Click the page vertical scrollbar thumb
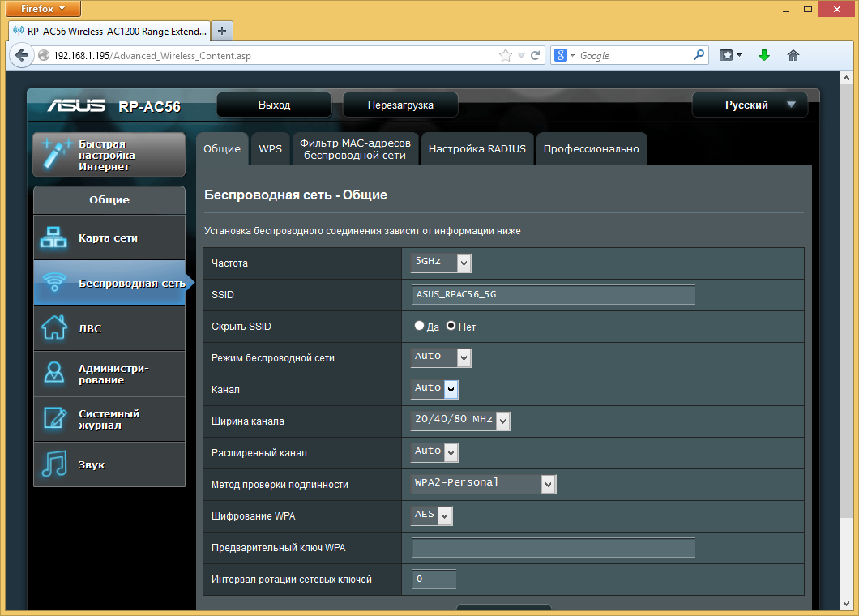This screenshot has height=616, width=859. coord(846,301)
